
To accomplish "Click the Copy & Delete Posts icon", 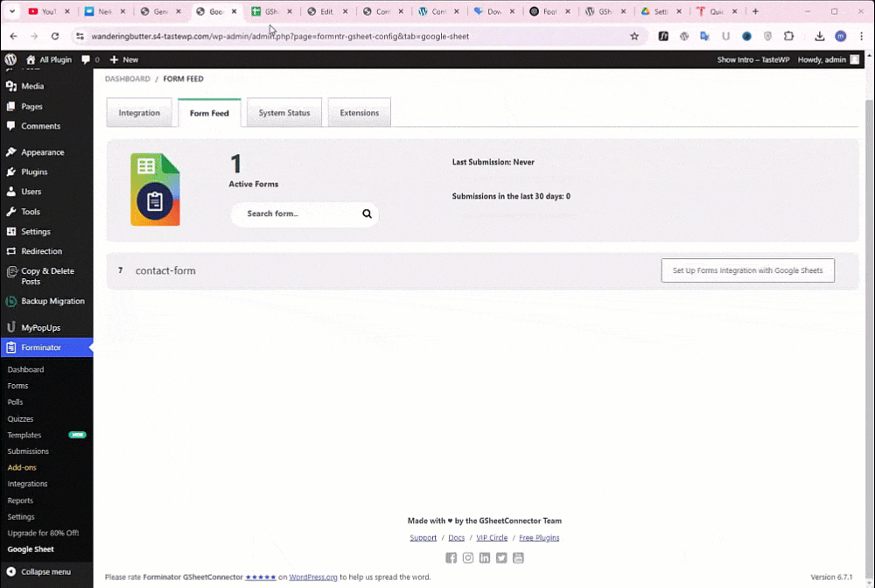I will [x=11, y=271].
